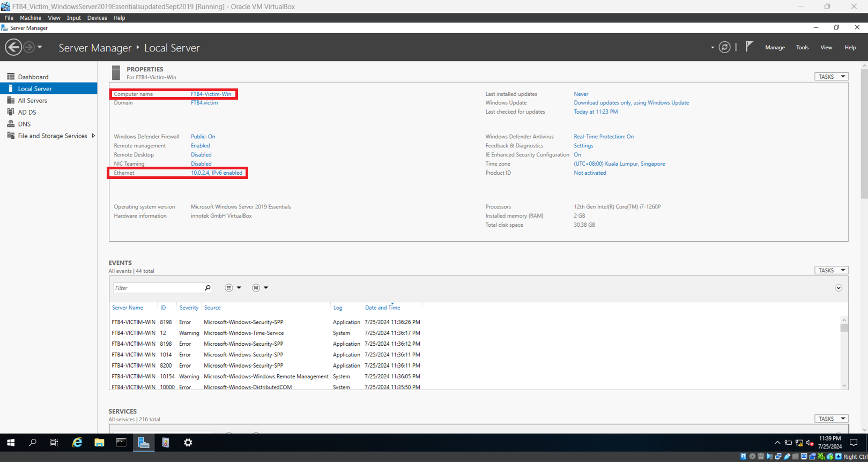Screen dimensions: 868x462
Task: Click the network icon in the system tray
Action: (x=799, y=443)
